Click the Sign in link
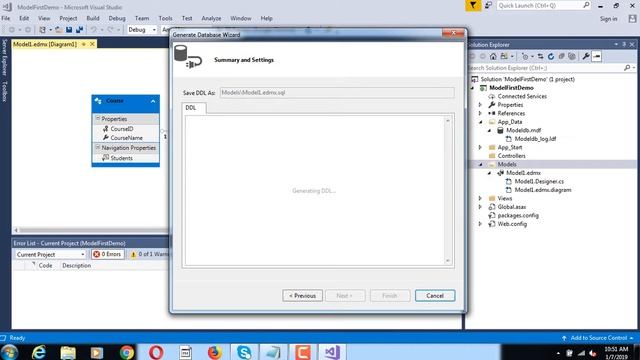This screenshot has height=360, width=640. pyautogui.click(x=608, y=19)
